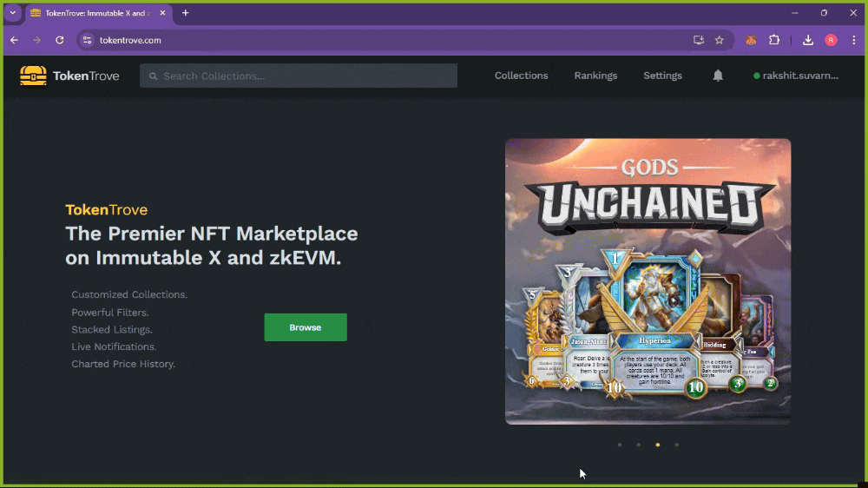The image size is (868, 488).
Task: Open the Collections menu item
Action: (x=521, y=76)
